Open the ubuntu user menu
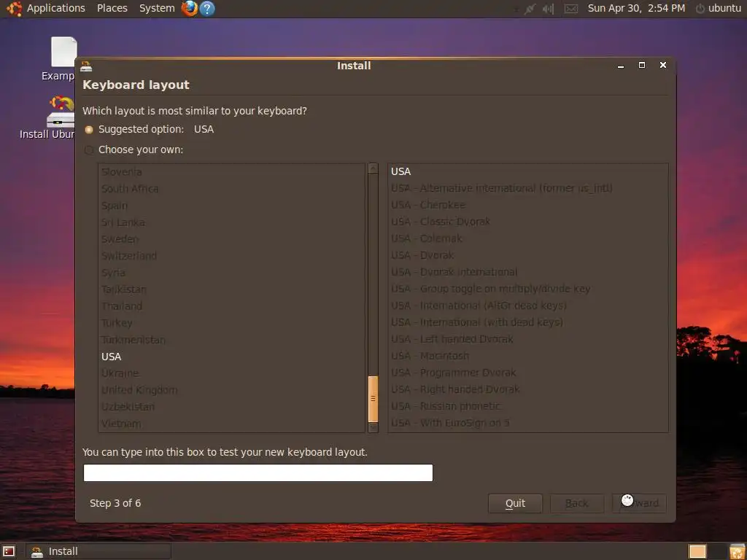Image resolution: width=747 pixels, height=560 pixels. pos(724,8)
